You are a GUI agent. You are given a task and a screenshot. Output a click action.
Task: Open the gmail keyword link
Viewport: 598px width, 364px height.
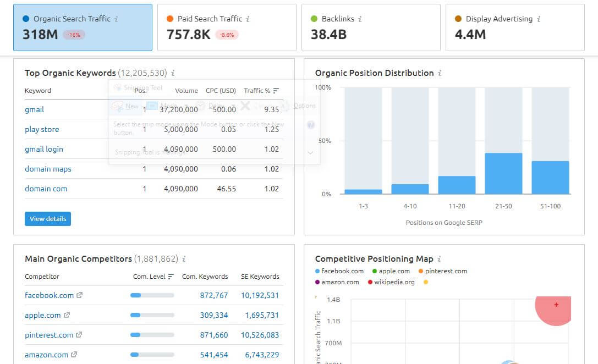[34, 110]
